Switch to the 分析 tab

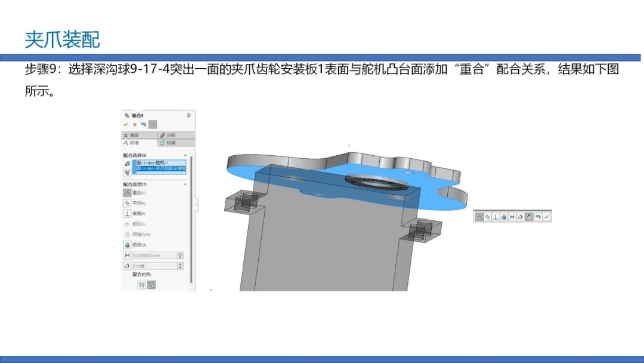(176, 136)
